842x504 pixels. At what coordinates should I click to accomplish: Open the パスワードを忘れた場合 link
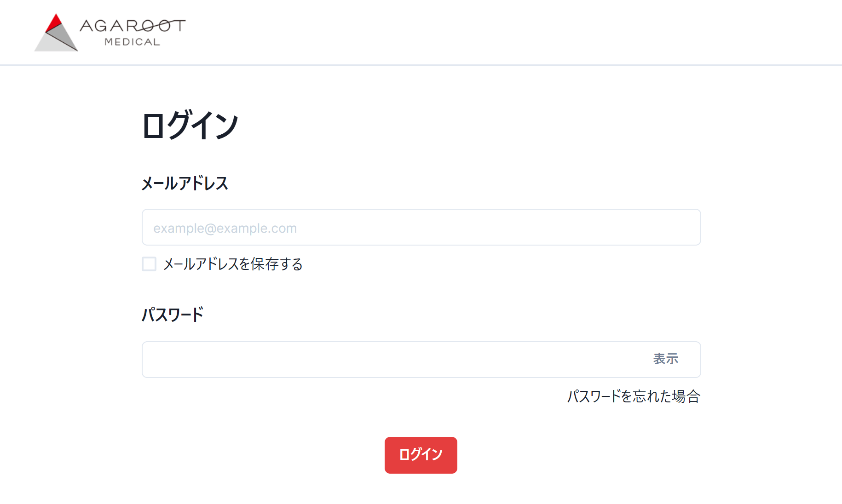[x=634, y=396]
